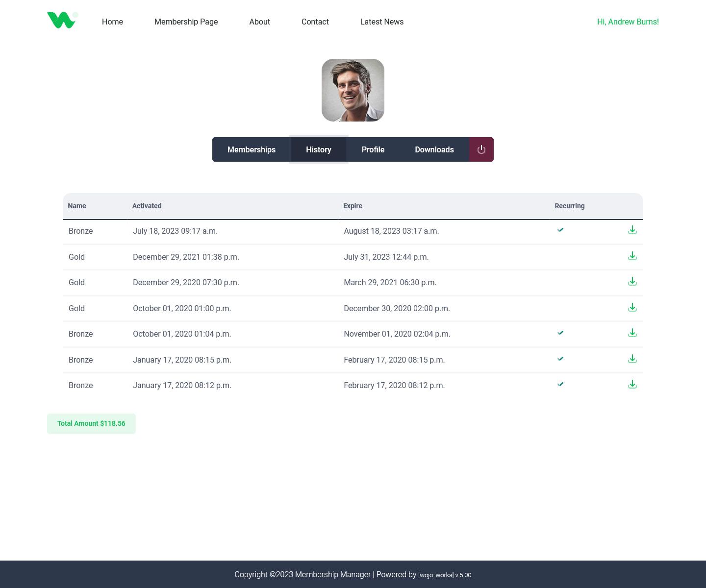The image size is (706, 588).
Task: Download invoice for Gold October 01, 2020
Action: pos(632,308)
